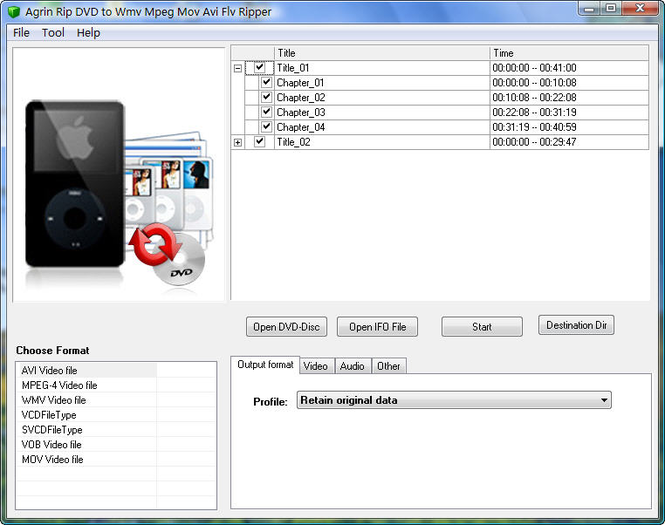The height and width of the screenshot is (525, 665).
Task: Uncheck the Chapter_02 checkbox
Action: (x=266, y=97)
